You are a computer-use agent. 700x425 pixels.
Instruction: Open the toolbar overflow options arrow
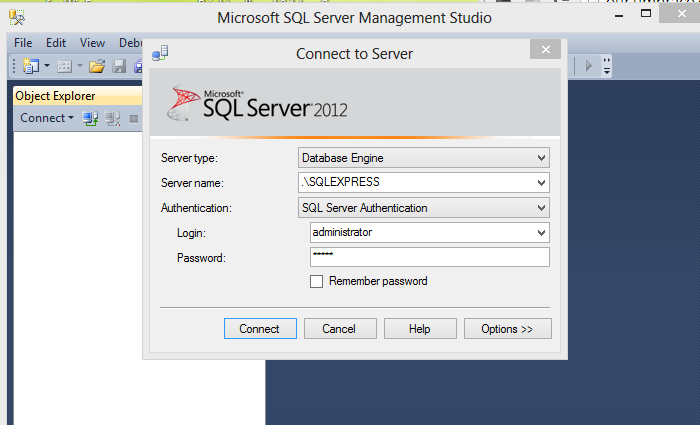coord(606,66)
